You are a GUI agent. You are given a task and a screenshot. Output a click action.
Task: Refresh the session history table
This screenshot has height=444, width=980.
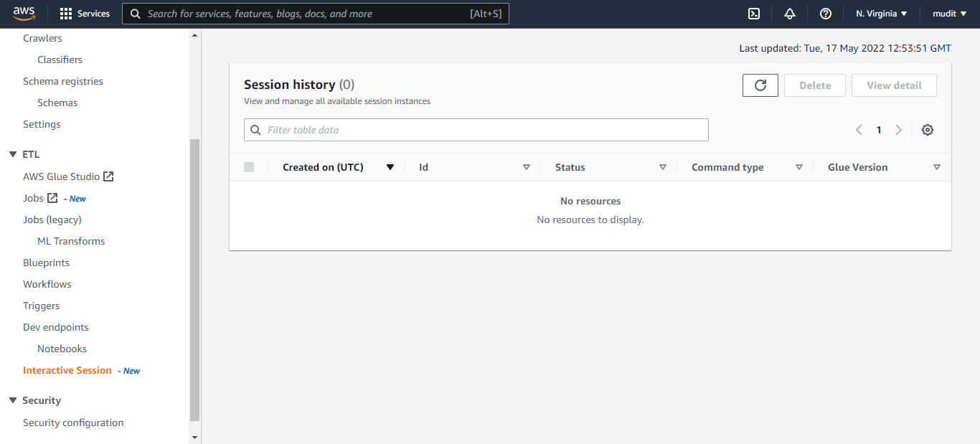coord(760,85)
